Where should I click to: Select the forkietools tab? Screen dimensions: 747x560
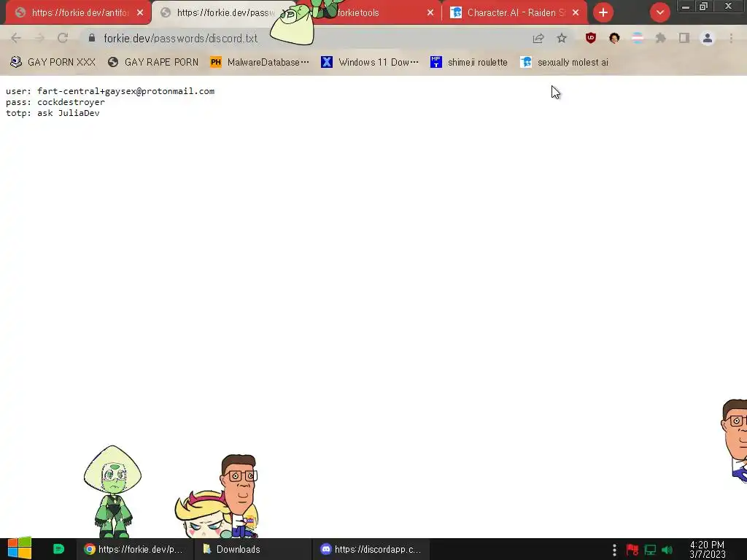371,13
